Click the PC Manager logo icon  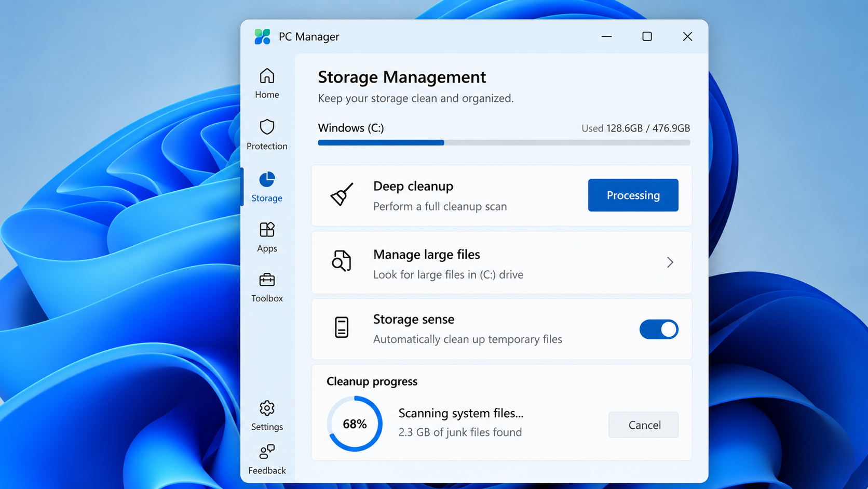click(x=262, y=36)
